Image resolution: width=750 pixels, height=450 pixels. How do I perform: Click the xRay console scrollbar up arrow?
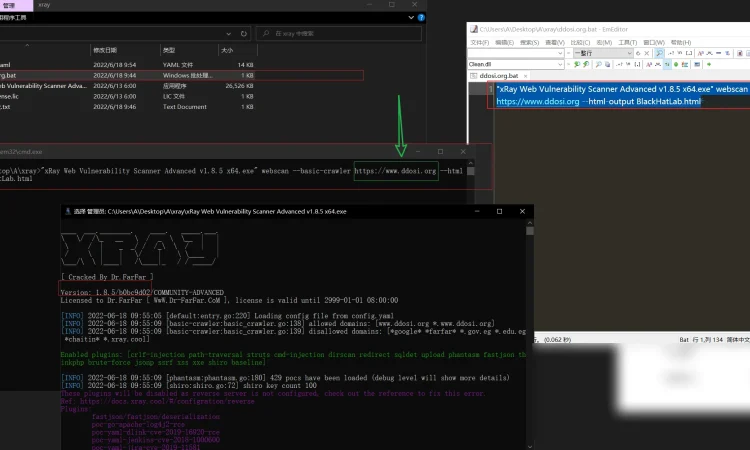[x=529, y=222]
